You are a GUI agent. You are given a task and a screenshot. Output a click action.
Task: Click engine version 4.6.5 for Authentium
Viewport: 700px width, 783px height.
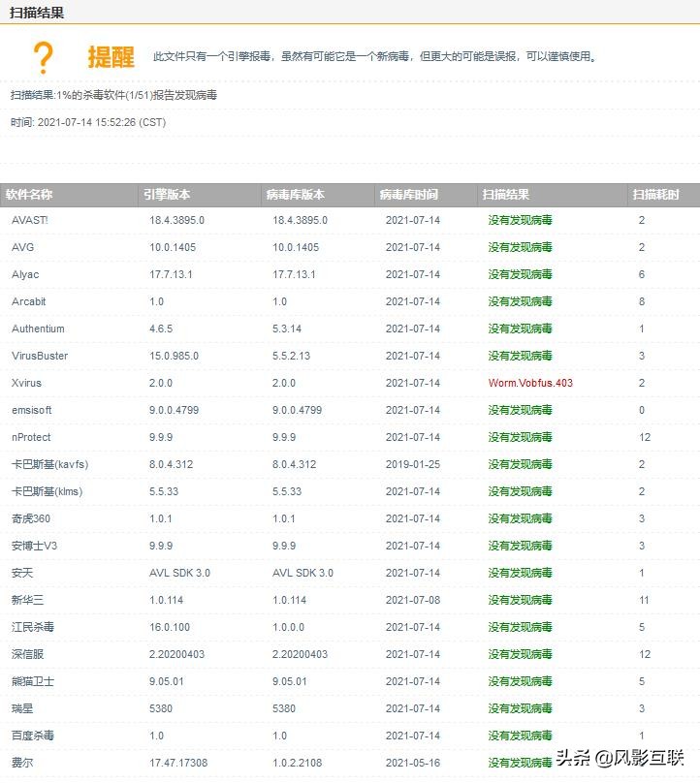161,329
